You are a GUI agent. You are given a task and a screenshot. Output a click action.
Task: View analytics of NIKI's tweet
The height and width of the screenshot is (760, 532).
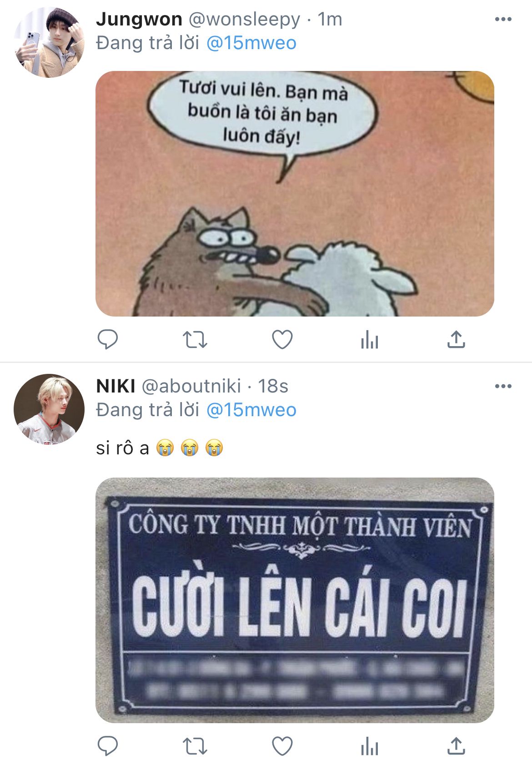[x=369, y=746]
